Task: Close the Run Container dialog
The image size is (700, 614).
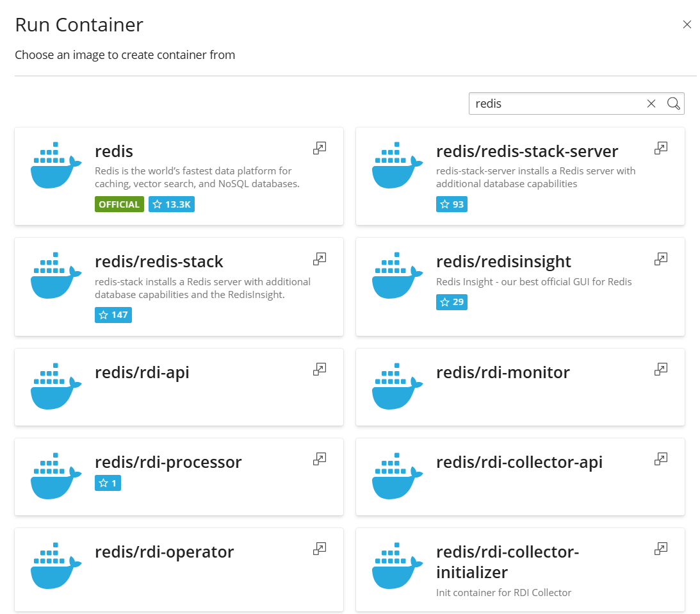Action: click(687, 24)
